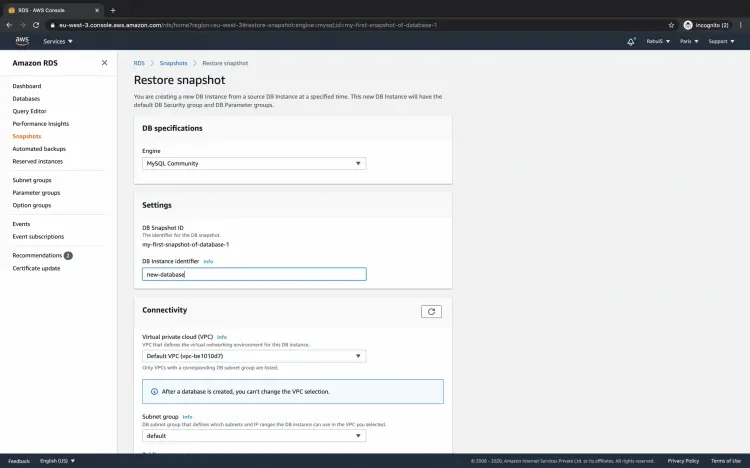Open Performance Insights in sidebar
This screenshot has width=750, height=468.
(x=41, y=123)
